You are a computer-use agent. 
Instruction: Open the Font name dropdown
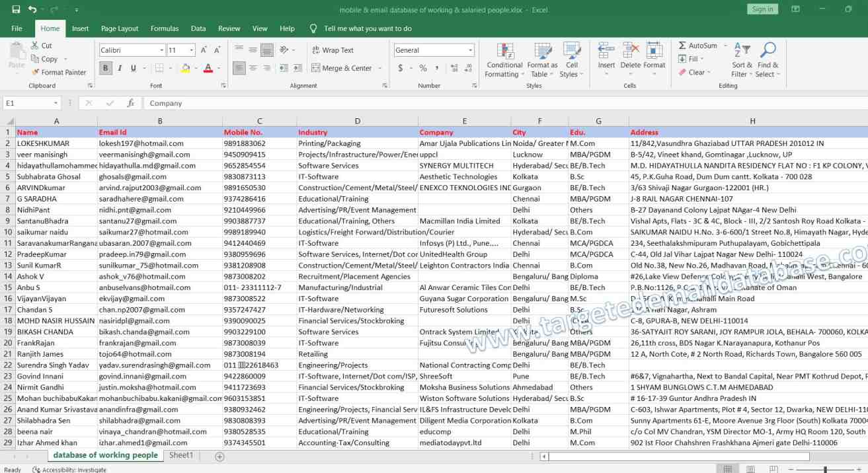tap(162, 50)
